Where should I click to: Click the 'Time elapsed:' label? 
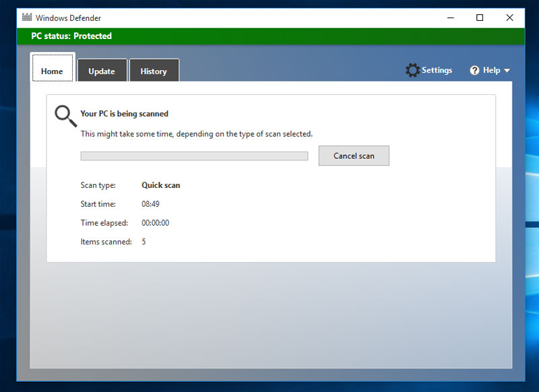[104, 223]
